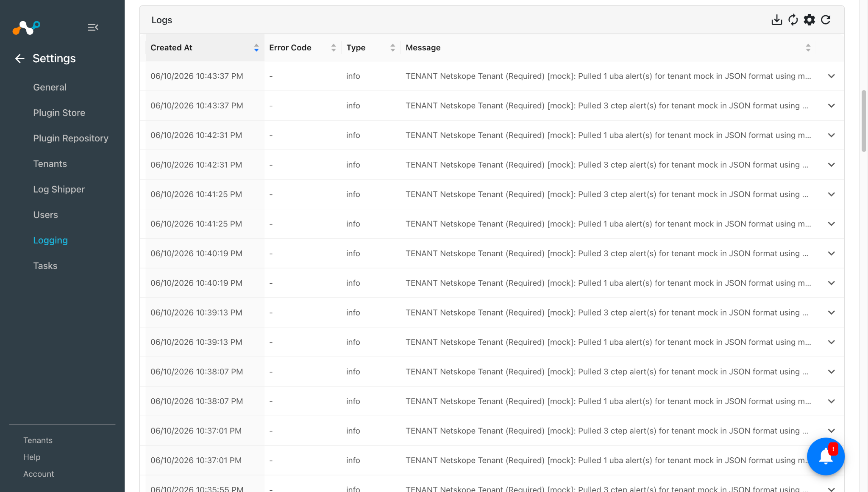Click the Settings heading text

coord(54,58)
